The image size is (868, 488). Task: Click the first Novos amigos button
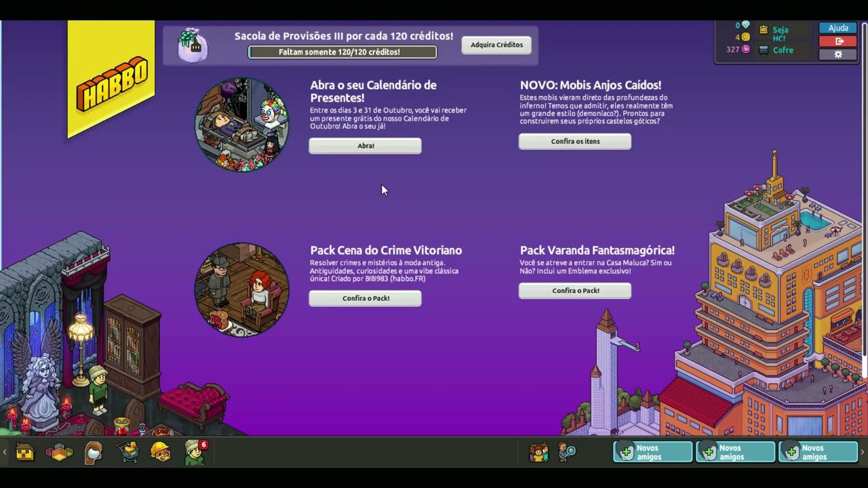pyautogui.click(x=653, y=452)
